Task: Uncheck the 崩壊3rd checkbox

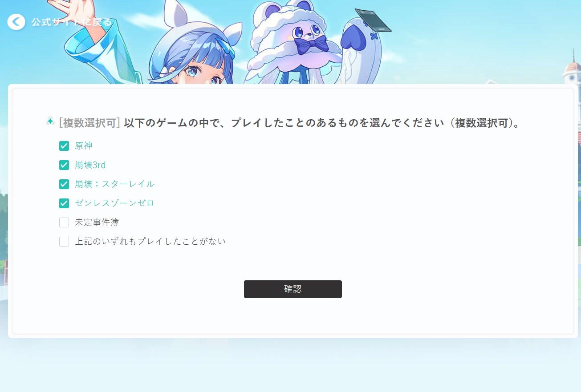Action: pos(64,165)
